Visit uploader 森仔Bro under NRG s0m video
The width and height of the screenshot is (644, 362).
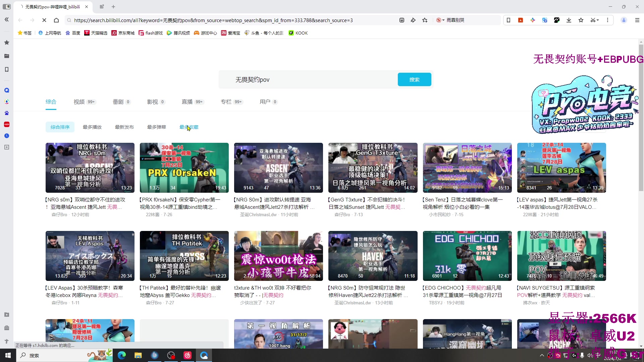tap(59, 215)
